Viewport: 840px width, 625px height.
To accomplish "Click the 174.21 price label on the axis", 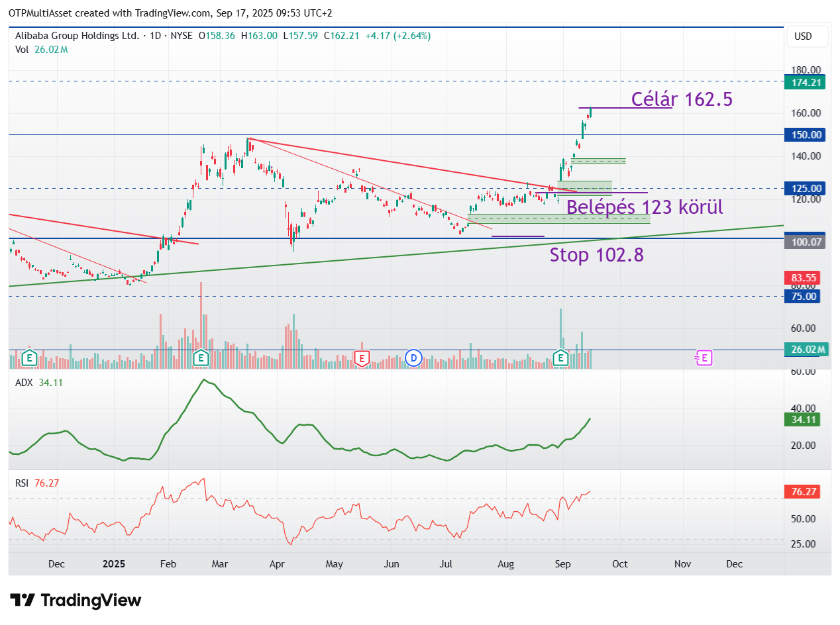I will pos(802,83).
